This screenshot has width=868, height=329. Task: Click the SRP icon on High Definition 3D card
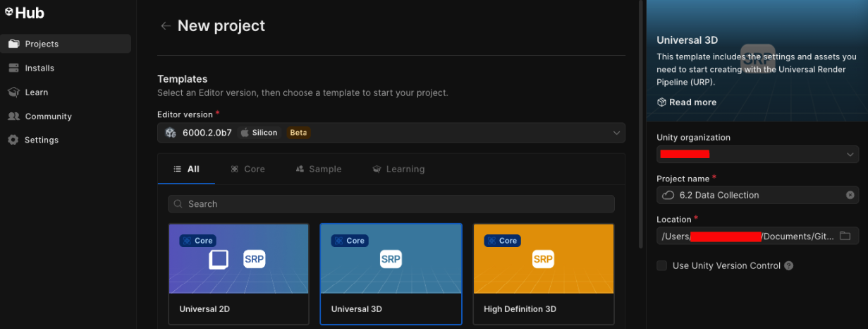[543, 259]
